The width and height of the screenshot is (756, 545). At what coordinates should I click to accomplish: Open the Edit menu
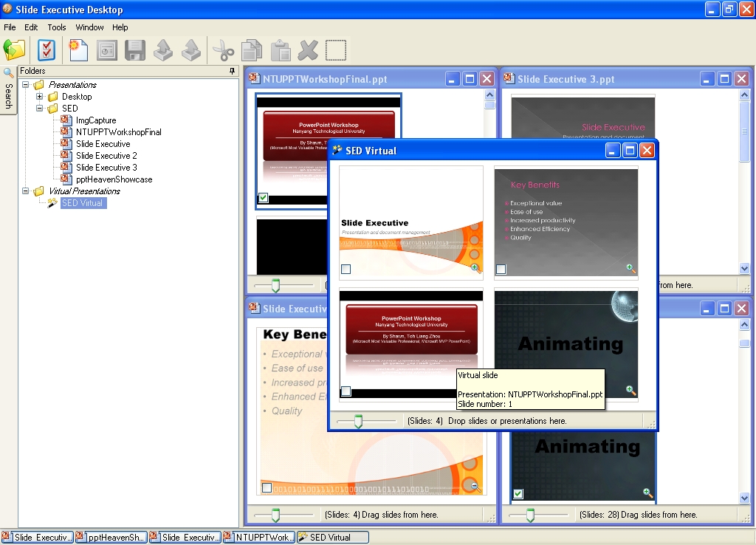[x=31, y=27]
